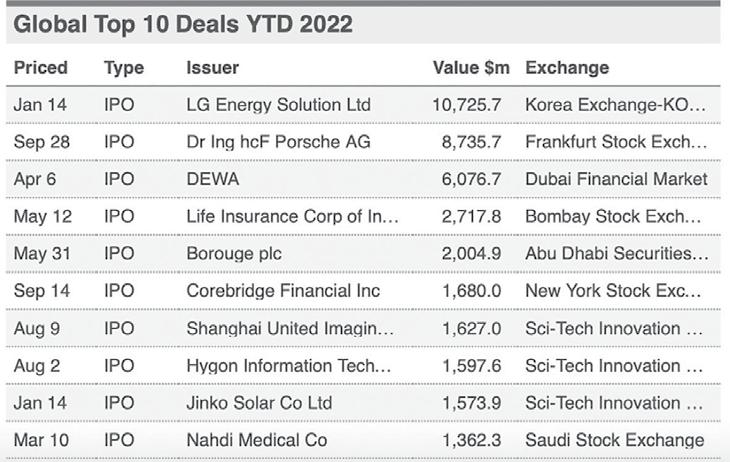730x462 pixels.
Task: Select the Issuer column header
Action: point(212,68)
